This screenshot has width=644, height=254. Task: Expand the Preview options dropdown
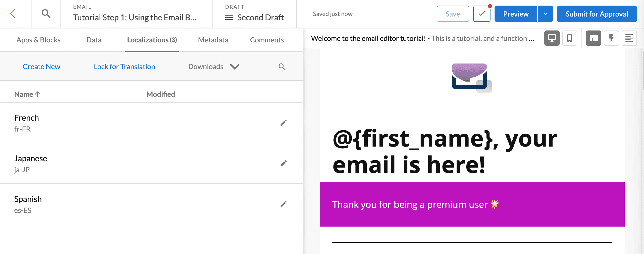click(x=545, y=14)
